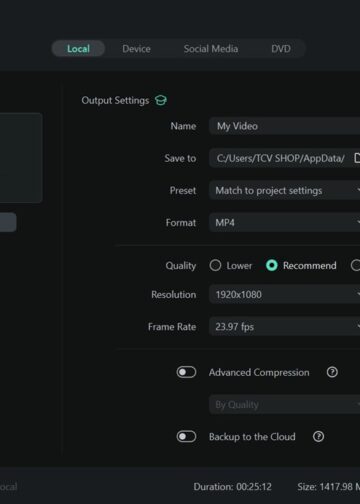Click the video preview thumbnail area

click(x=21, y=158)
